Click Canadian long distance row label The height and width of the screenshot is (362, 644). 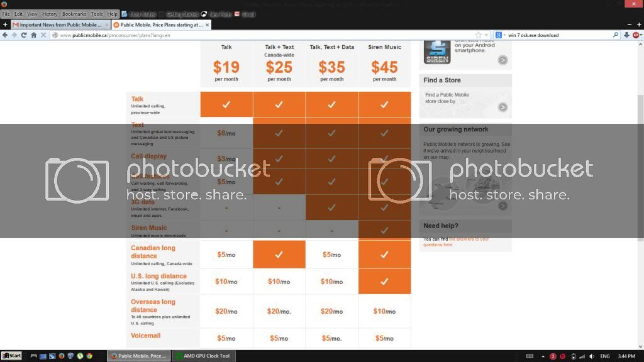(x=153, y=252)
